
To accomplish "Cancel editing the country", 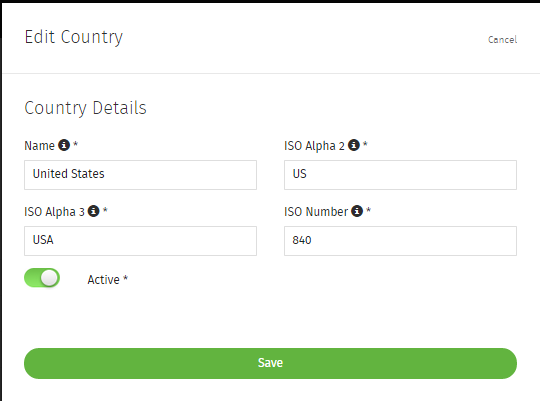I will click(502, 40).
